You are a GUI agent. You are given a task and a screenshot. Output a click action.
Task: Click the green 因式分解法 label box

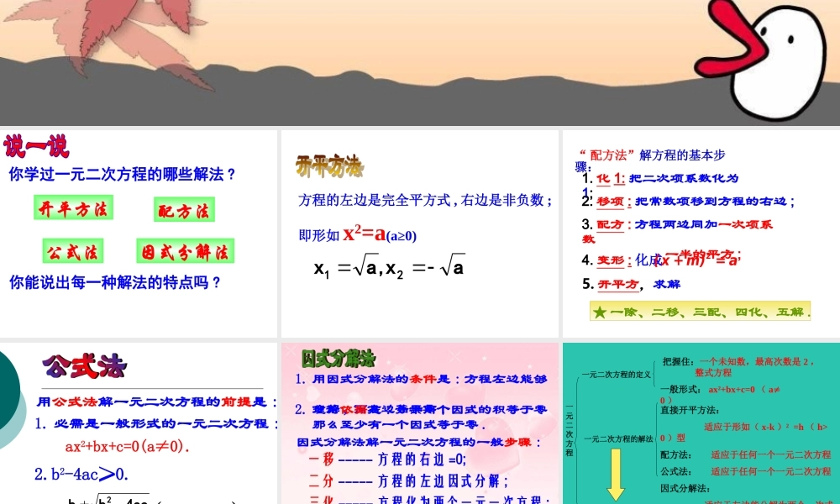[186, 250]
